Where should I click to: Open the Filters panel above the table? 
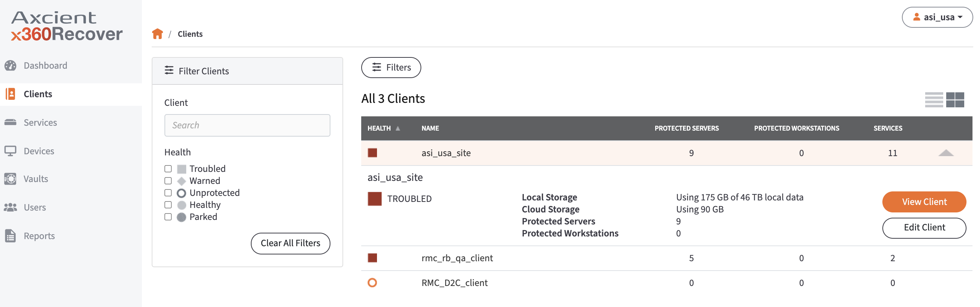(x=391, y=67)
